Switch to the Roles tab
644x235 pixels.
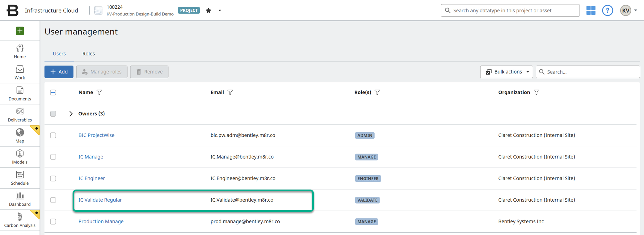89,53
